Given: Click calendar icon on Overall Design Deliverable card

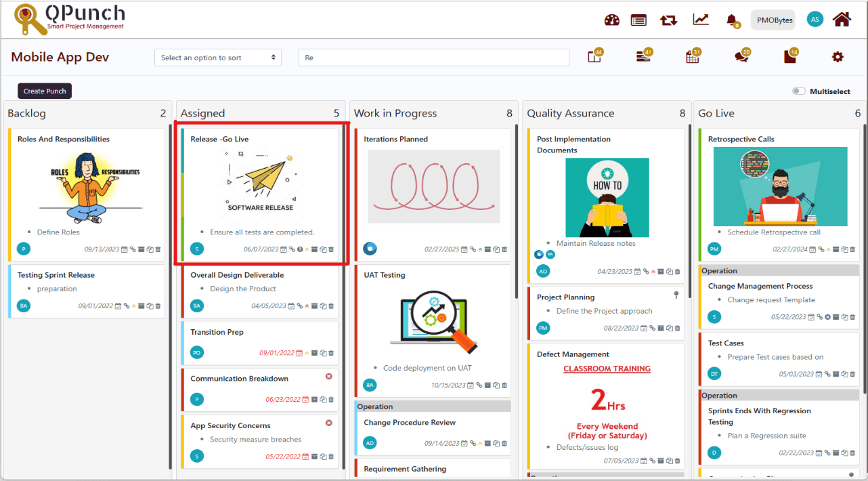Looking at the screenshot, I should pos(292,306).
